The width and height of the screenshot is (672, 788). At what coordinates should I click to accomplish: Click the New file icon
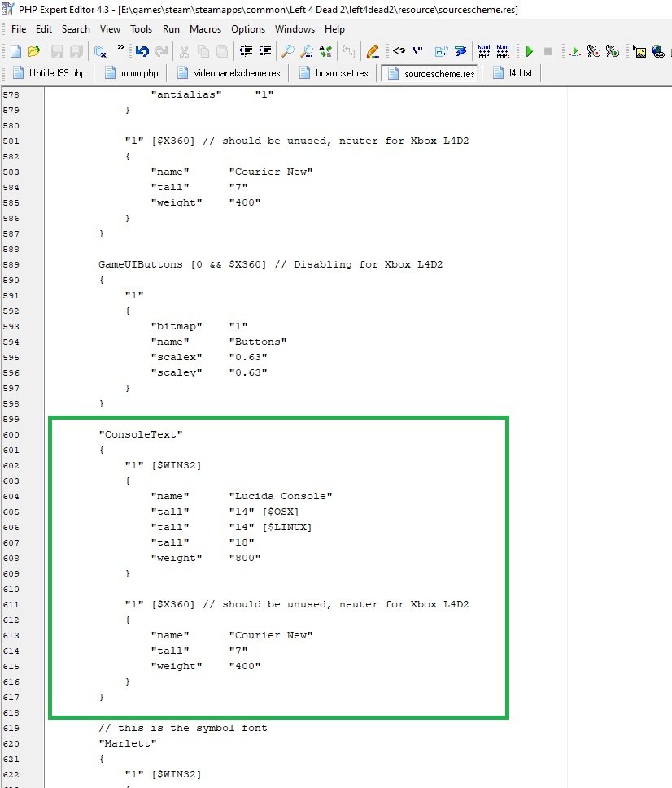(x=15, y=51)
